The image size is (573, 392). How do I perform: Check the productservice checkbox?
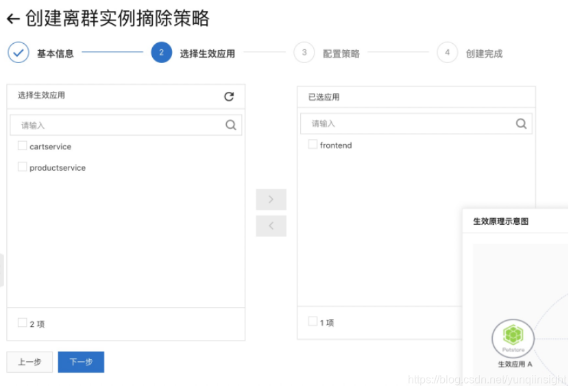pyautogui.click(x=23, y=167)
